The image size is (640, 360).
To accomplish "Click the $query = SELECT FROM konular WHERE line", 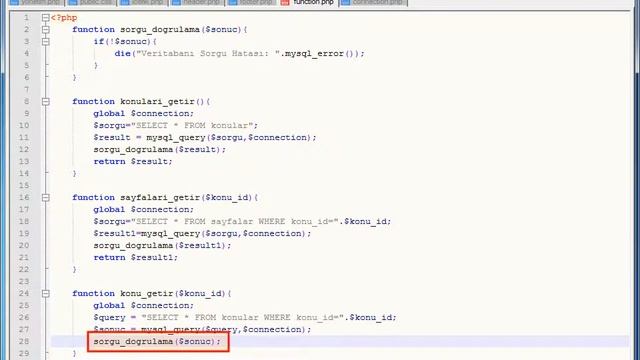I will [245, 318].
